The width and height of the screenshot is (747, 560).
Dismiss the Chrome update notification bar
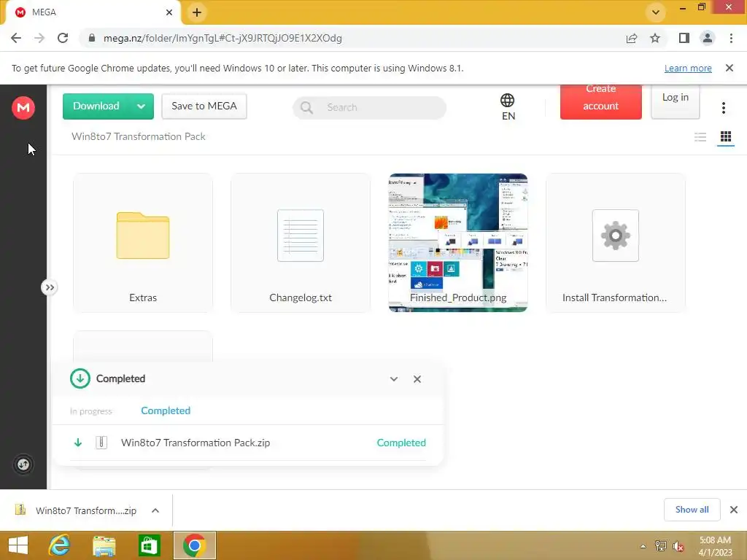[729, 68]
